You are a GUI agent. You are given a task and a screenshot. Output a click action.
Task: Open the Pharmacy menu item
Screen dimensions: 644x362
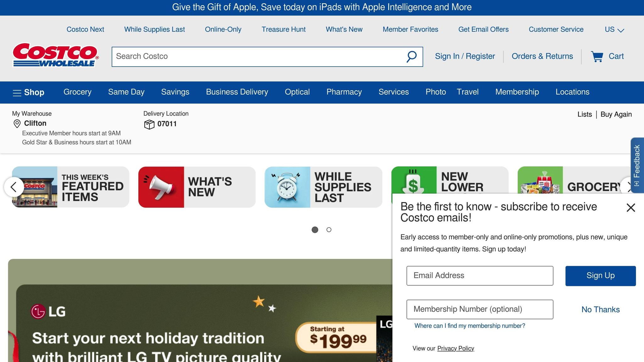pos(344,92)
